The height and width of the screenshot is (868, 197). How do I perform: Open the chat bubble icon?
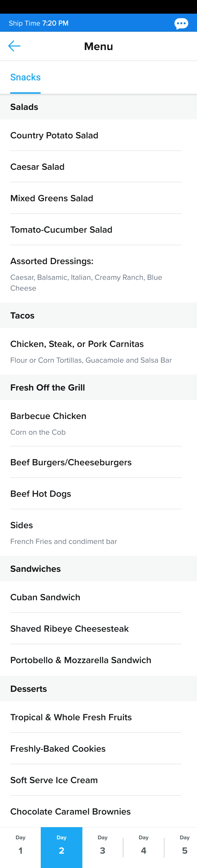[x=181, y=23]
